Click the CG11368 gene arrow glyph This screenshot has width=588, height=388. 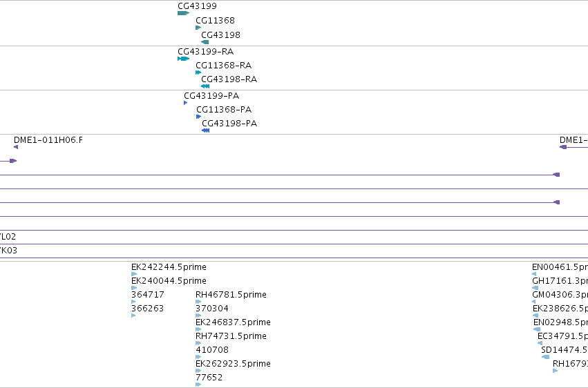(x=198, y=28)
